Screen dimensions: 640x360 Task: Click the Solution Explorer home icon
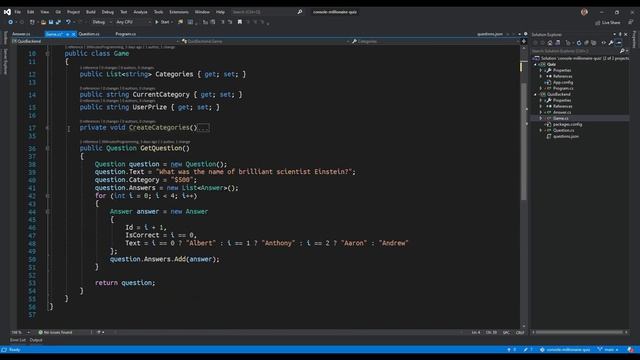(x=550, y=43)
